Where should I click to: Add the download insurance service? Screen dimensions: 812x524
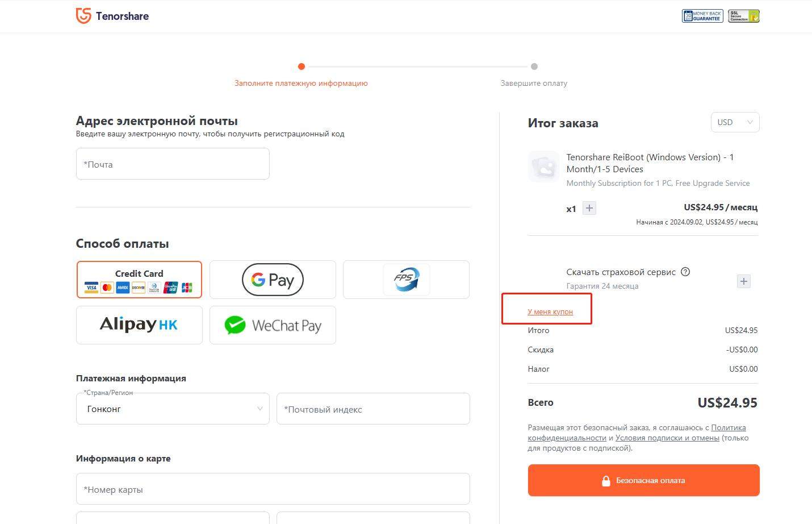tap(743, 281)
